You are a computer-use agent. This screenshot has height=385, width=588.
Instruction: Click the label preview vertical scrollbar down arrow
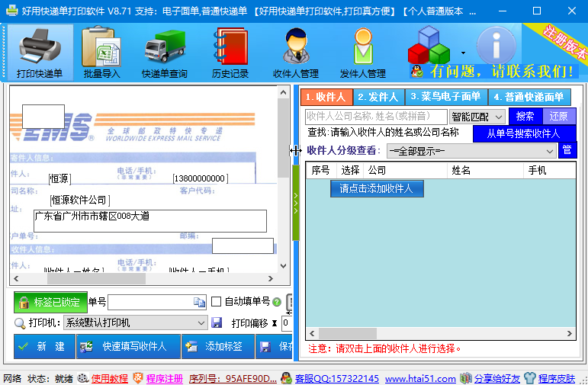[x=284, y=266]
